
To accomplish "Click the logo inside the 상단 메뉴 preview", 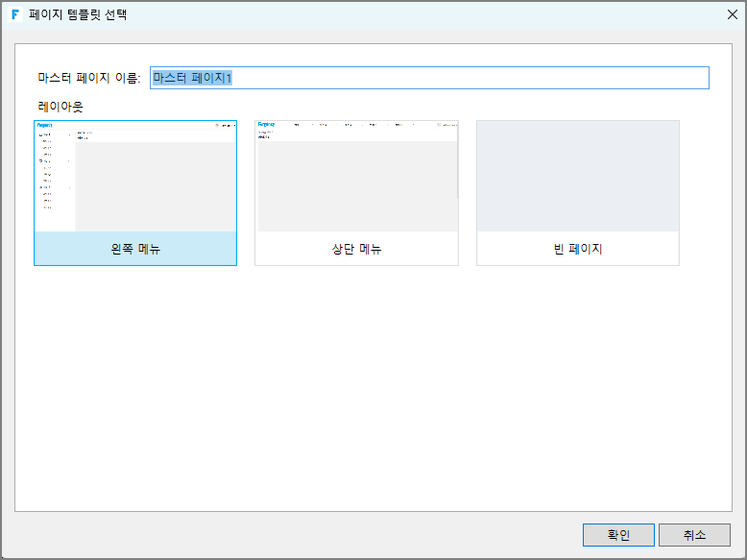I will click(267, 125).
